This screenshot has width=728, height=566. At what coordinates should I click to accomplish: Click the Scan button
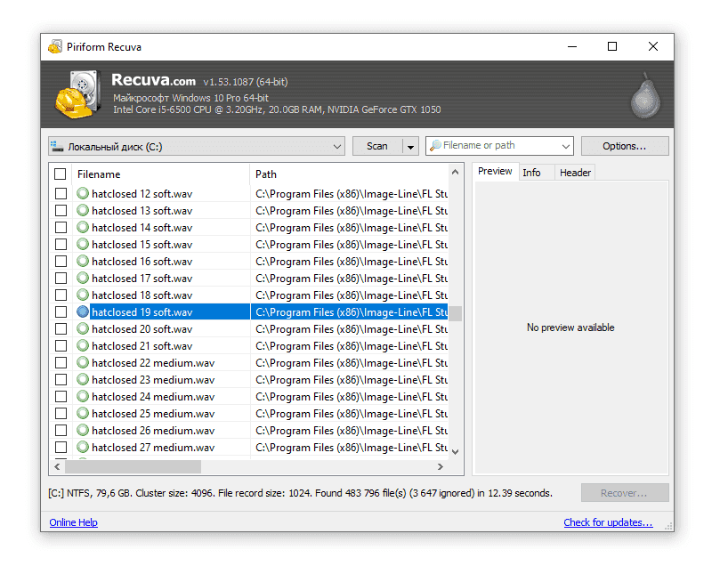pyautogui.click(x=377, y=146)
